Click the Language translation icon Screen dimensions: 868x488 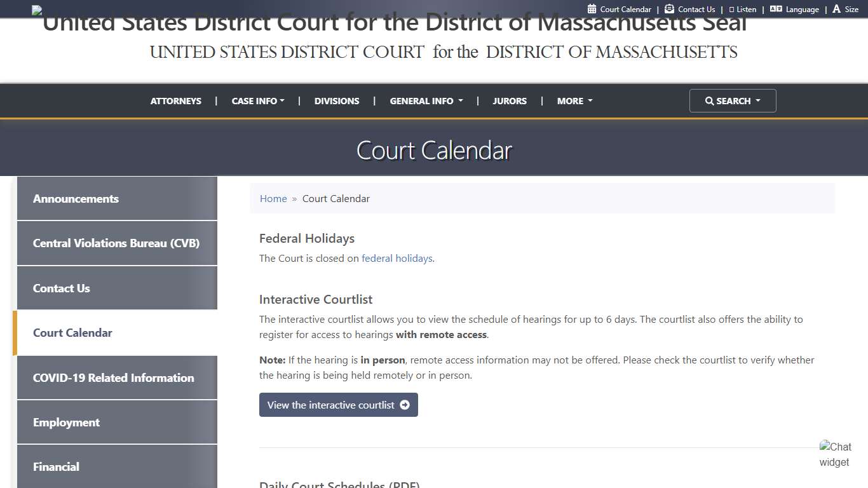pos(776,9)
